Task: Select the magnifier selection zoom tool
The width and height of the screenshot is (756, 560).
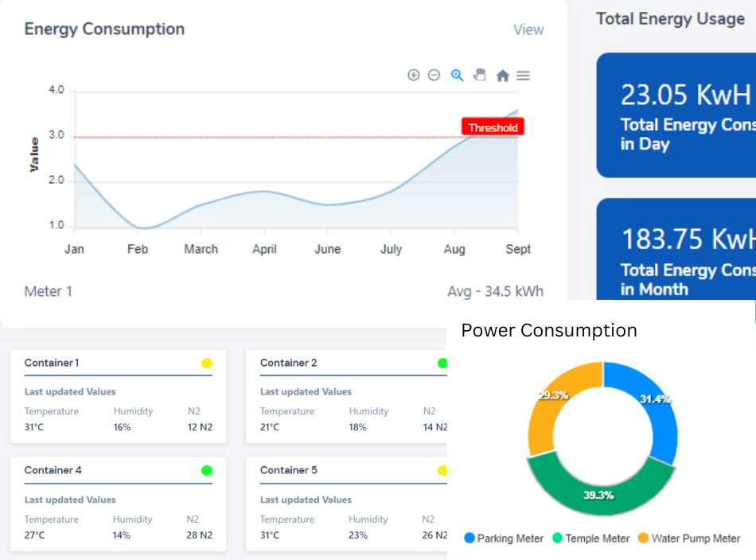Action: [x=457, y=76]
